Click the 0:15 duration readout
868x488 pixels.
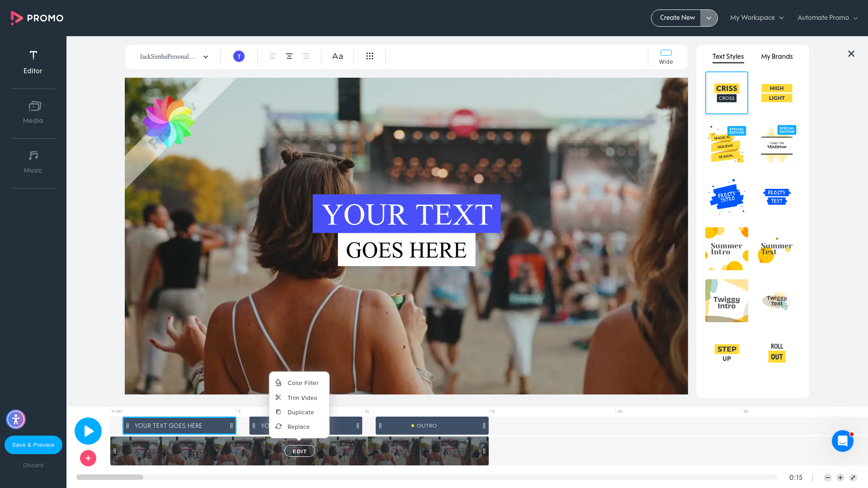[x=796, y=478]
